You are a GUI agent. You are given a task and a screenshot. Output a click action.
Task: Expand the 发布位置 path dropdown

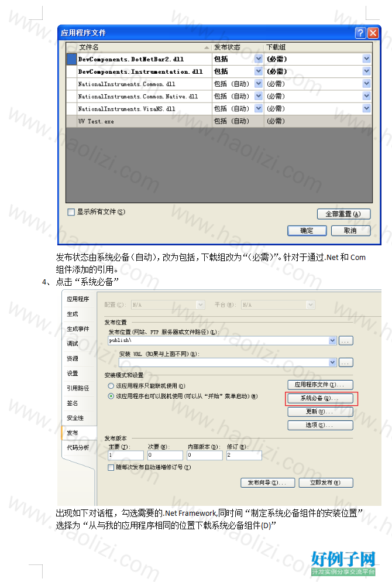pyautogui.click(x=332, y=340)
